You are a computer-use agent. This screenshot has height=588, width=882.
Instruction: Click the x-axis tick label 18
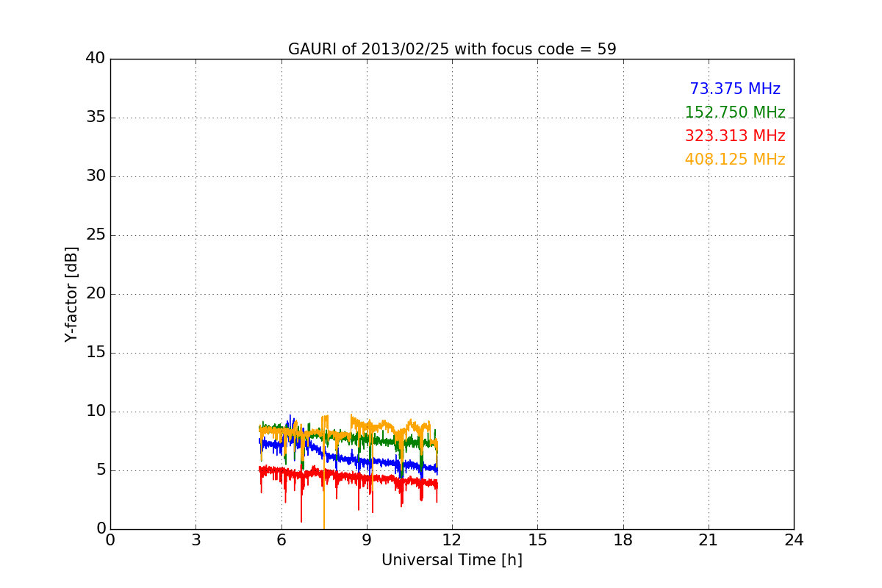(623, 540)
